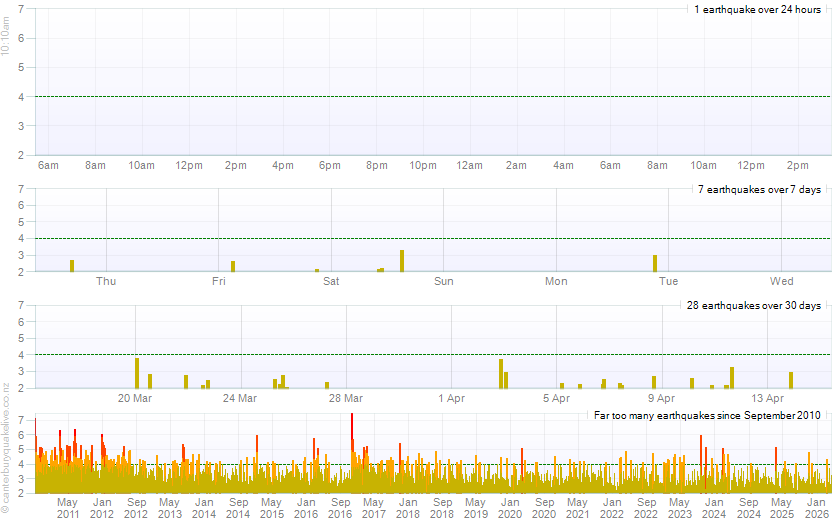
Task: Click the earthquake bar right of Fri label
Action: 233,266
